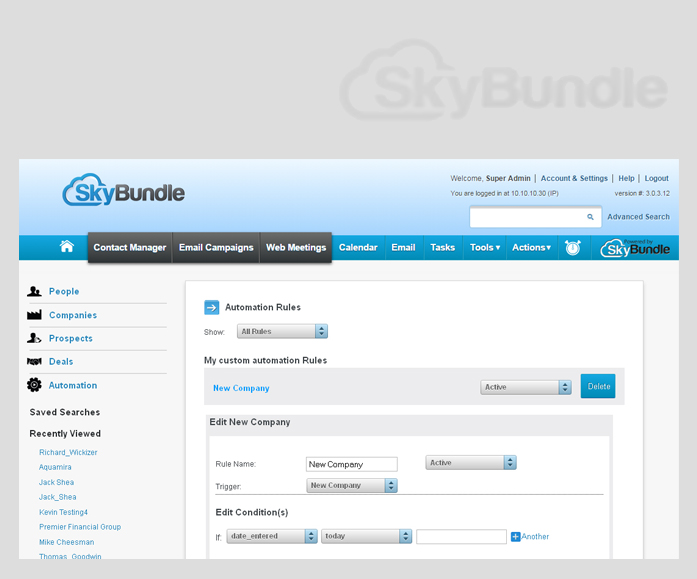Click the People sidebar icon
The height and width of the screenshot is (579, 697).
coord(34,291)
